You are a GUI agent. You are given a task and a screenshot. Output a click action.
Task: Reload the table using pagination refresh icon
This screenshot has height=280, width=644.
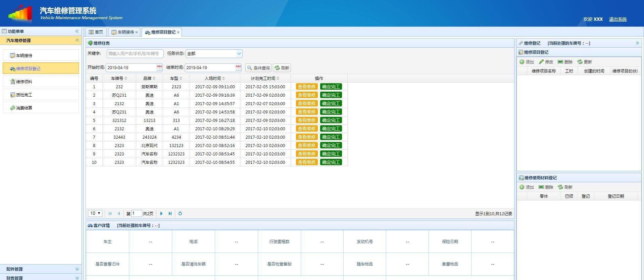pos(180,214)
